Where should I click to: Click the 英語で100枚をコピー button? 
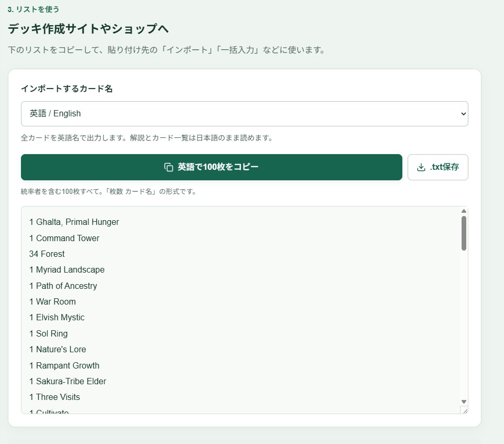coord(212,167)
